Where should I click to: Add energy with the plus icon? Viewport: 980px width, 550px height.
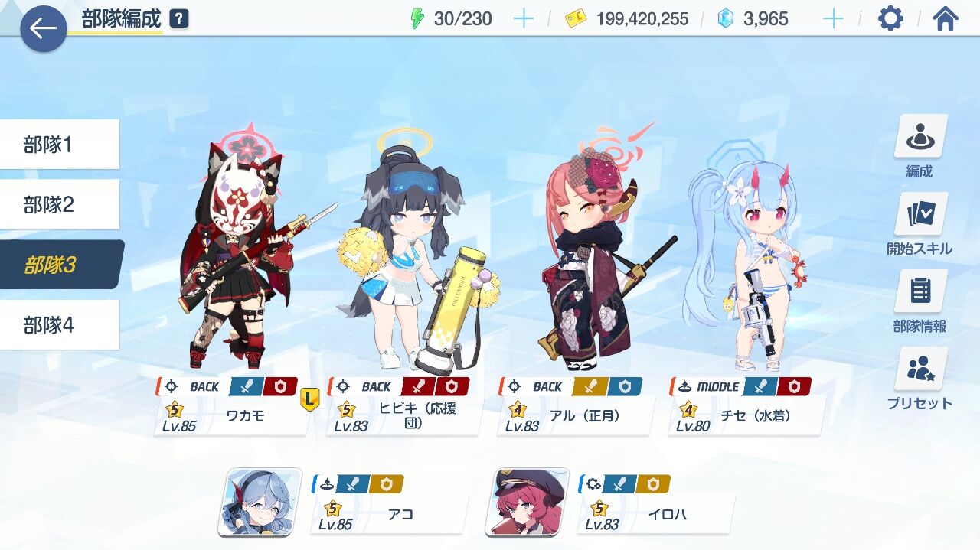pyautogui.click(x=524, y=18)
